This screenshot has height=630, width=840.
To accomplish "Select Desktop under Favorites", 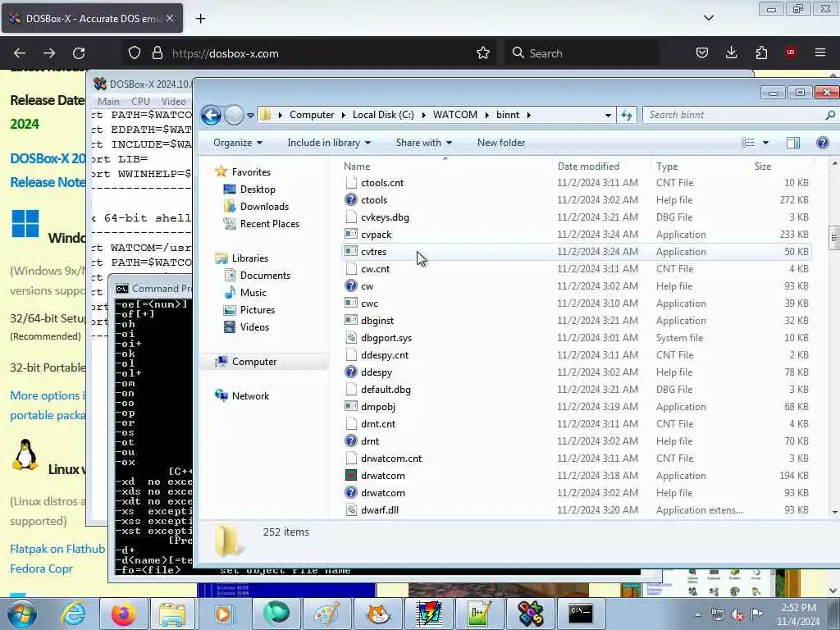I will coord(258,189).
